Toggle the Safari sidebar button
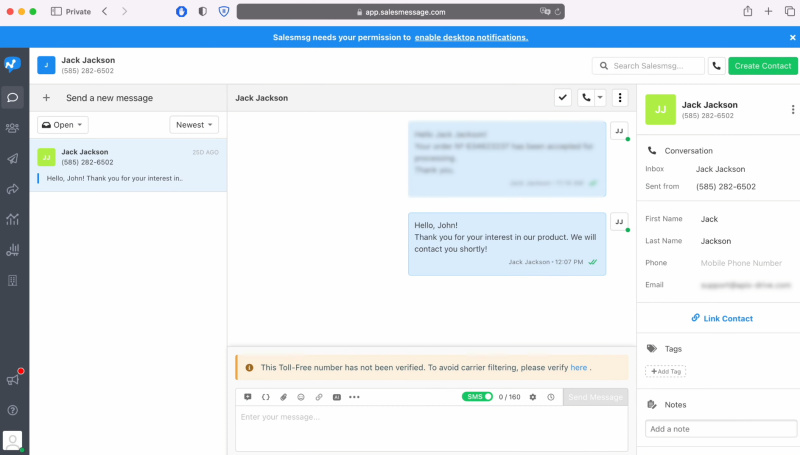 tap(56, 11)
